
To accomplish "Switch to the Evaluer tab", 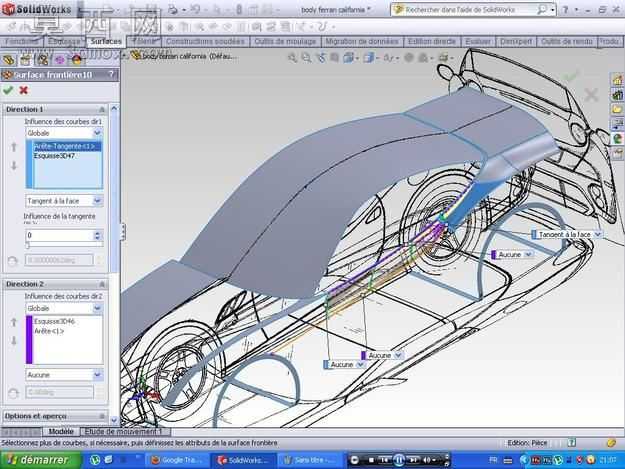I will click(x=478, y=41).
